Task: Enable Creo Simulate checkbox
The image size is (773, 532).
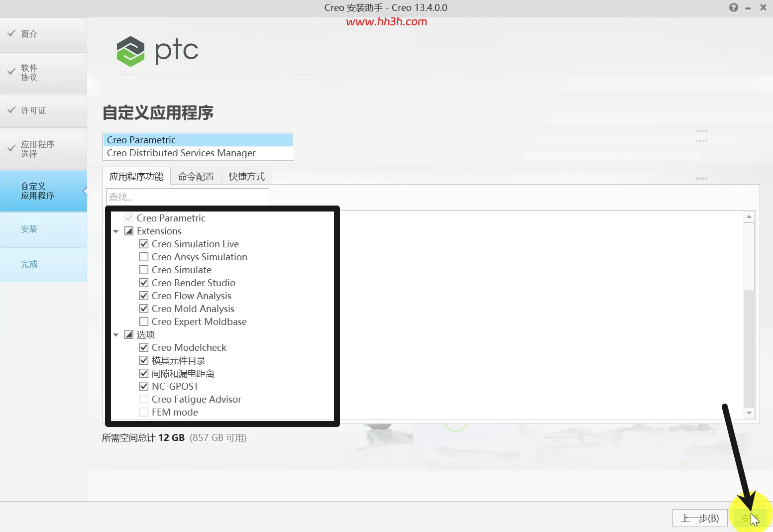Action: coord(144,270)
